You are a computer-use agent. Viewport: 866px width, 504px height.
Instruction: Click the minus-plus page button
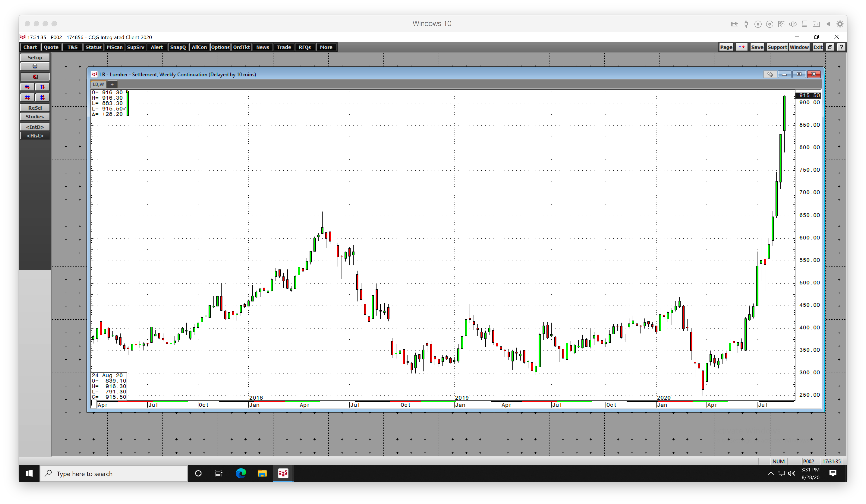[742, 47]
